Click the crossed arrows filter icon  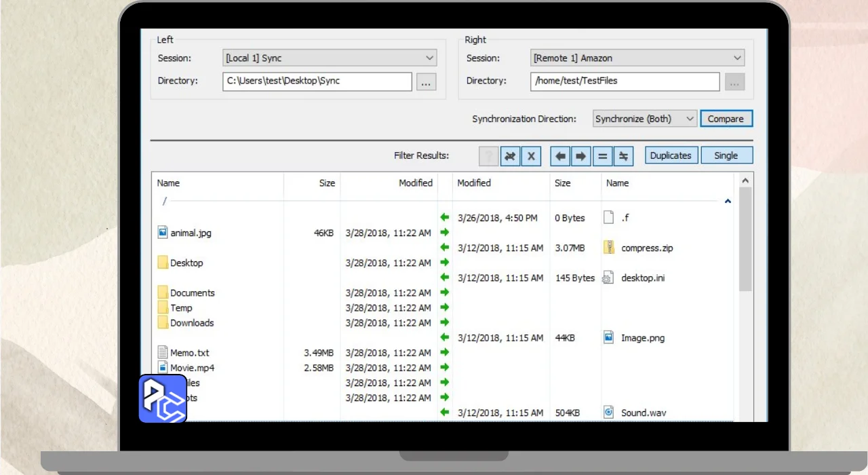[x=510, y=156]
